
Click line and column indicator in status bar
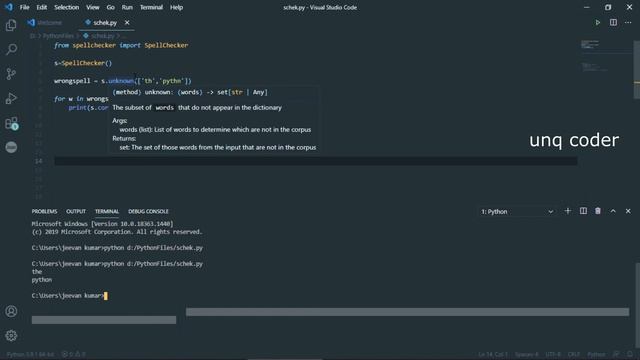click(x=493, y=354)
